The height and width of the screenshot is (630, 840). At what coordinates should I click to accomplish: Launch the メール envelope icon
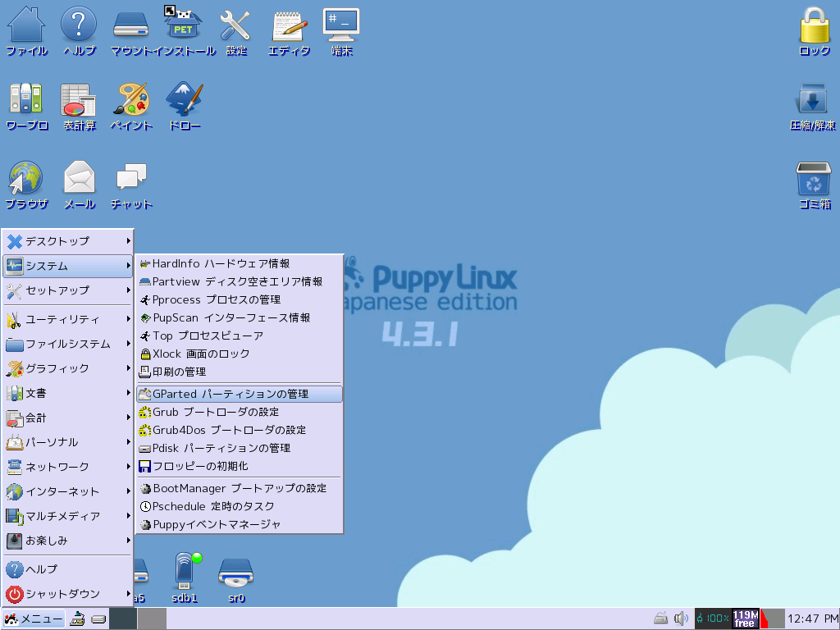80,177
